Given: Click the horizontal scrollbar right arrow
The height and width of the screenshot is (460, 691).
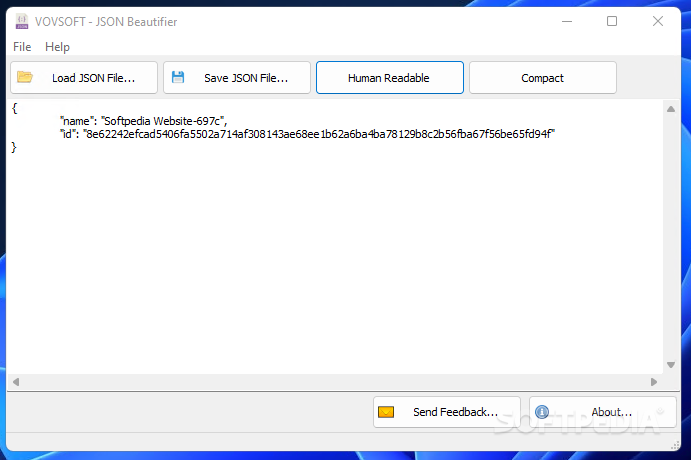Looking at the screenshot, I should [654, 382].
